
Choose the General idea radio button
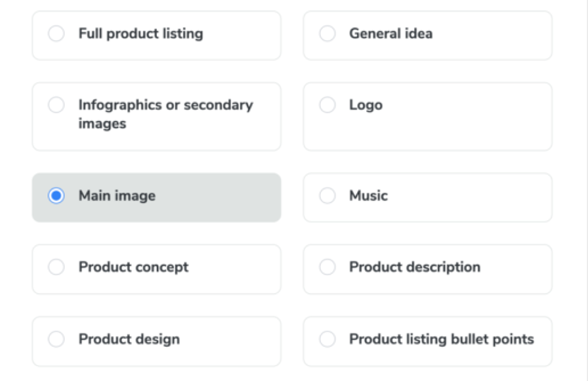click(x=327, y=34)
